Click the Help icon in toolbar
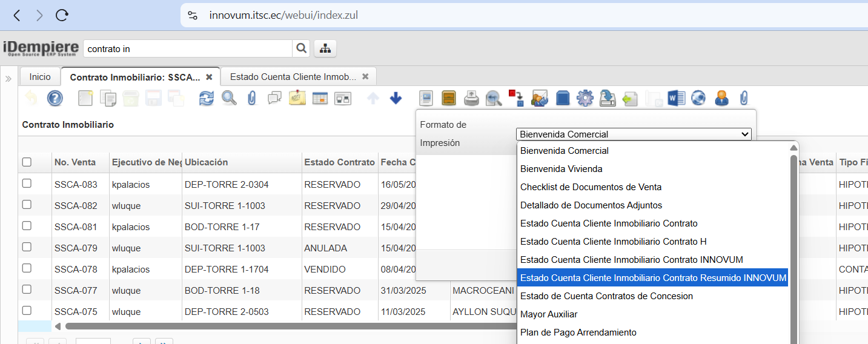Screen dimensions: 868x344 (55, 98)
